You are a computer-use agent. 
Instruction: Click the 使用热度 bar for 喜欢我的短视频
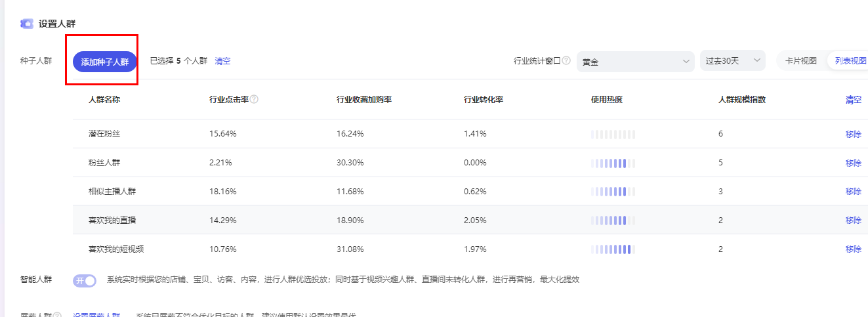coord(613,249)
